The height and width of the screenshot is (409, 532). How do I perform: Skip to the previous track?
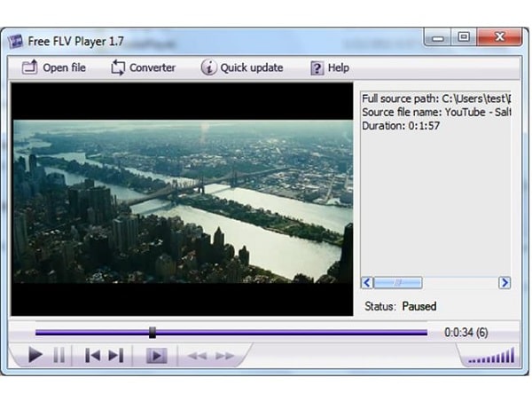point(92,356)
